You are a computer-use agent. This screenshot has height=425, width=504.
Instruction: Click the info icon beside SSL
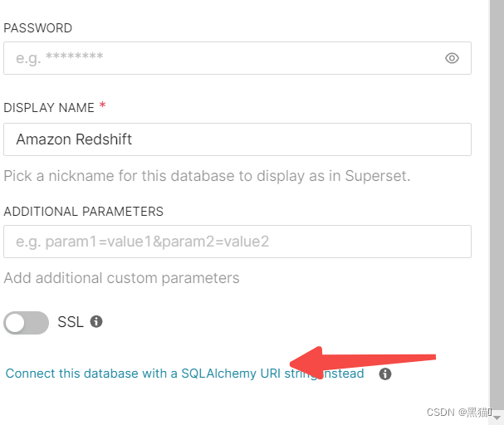pyautogui.click(x=96, y=321)
